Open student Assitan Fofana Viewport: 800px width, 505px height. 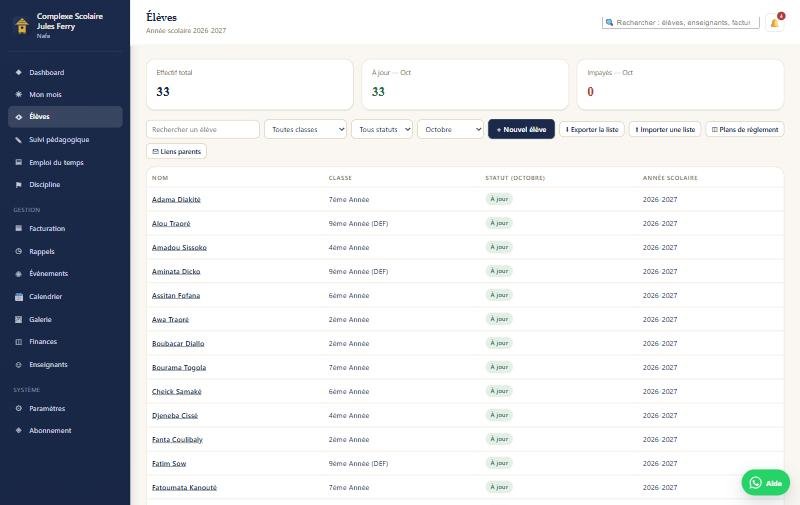(176, 295)
